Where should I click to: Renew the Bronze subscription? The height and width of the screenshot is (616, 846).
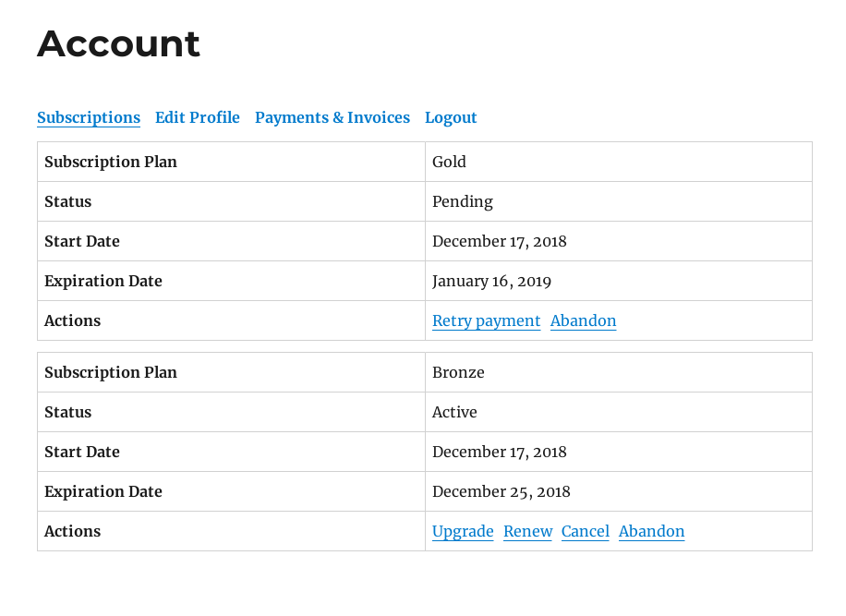[x=527, y=531]
